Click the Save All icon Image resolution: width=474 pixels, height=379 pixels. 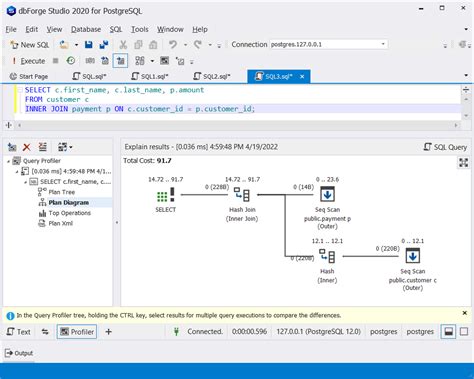[104, 45]
